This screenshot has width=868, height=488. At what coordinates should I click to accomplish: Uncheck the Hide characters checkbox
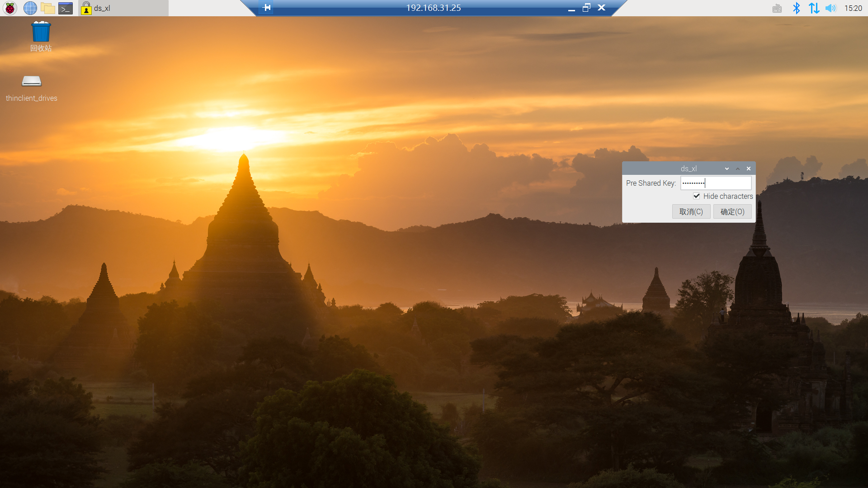[697, 196]
